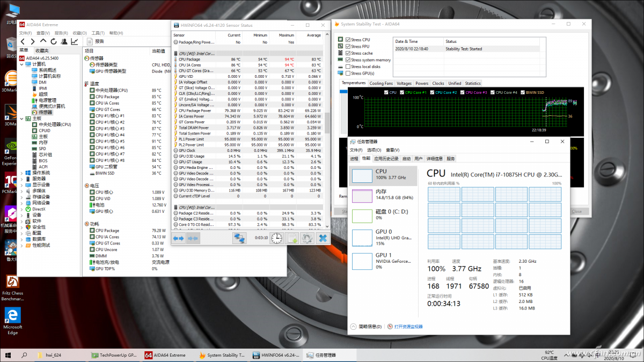Screen dimensions: 644x362
Task: Toggle CPU Core #3 graph checkbox
Action: pyautogui.click(x=462, y=92)
